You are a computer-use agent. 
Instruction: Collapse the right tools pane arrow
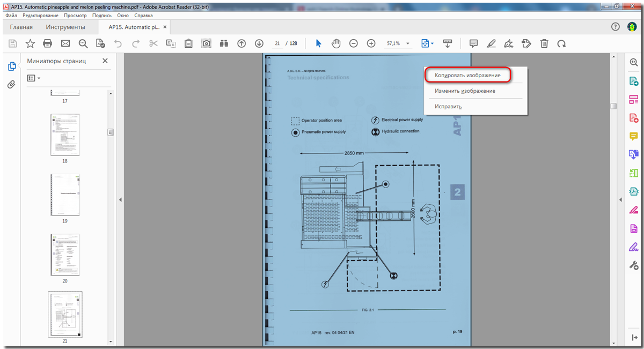(x=620, y=199)
